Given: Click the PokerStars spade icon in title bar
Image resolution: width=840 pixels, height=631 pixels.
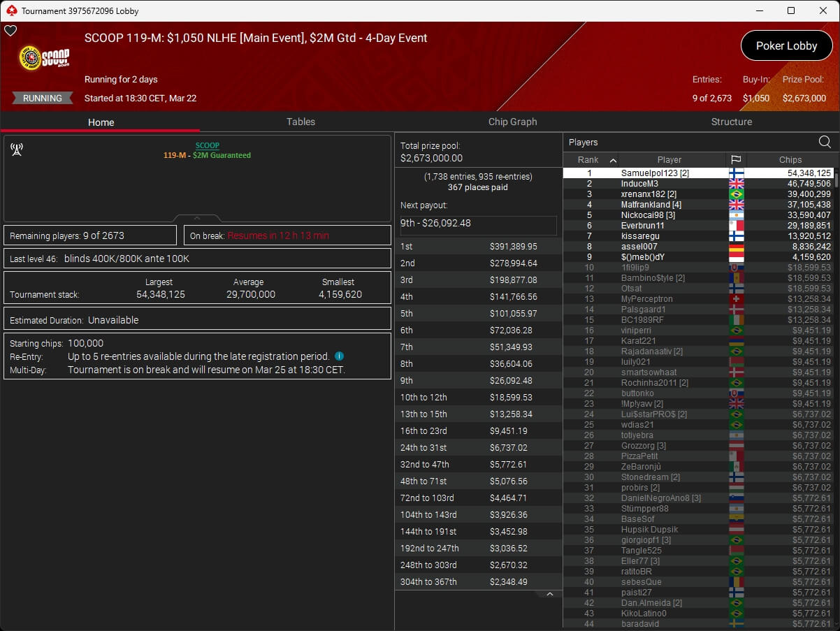Looking at the screenshot, I should (x=11, y=10).
